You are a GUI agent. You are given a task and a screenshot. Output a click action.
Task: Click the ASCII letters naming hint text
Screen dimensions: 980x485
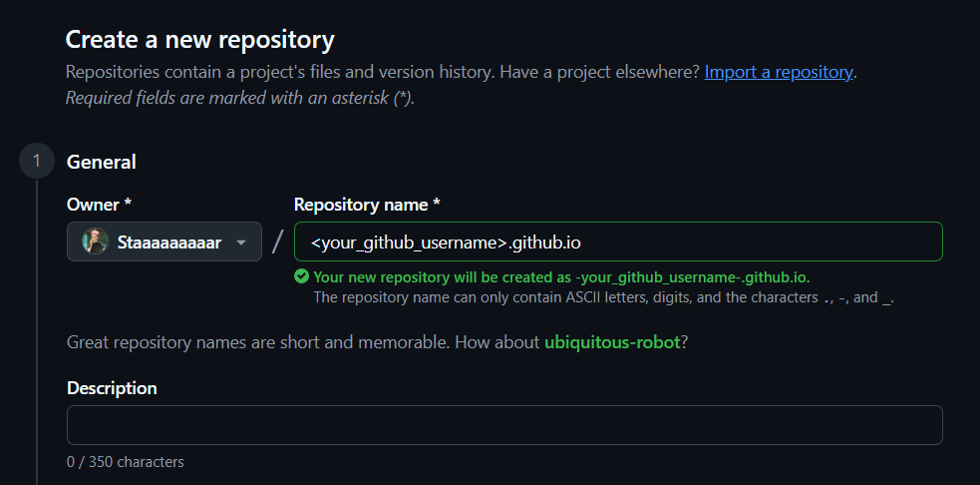(x=602, y=297)
